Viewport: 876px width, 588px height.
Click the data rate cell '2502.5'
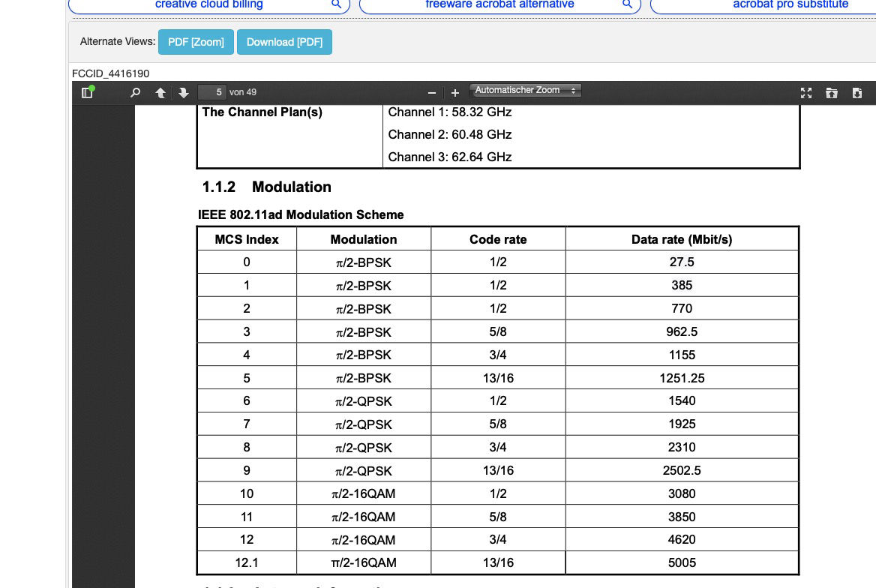coord(682,470)
